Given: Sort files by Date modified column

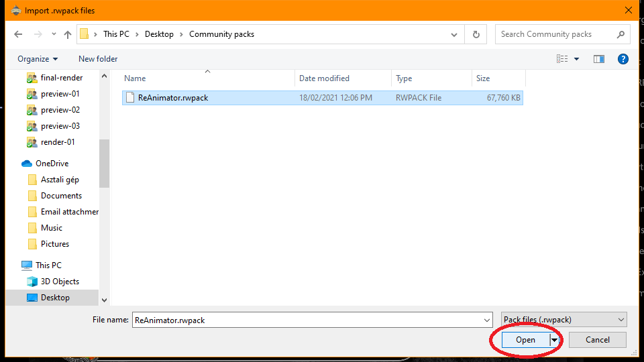Looking at the screenshot, I should [x=324, y=78].
